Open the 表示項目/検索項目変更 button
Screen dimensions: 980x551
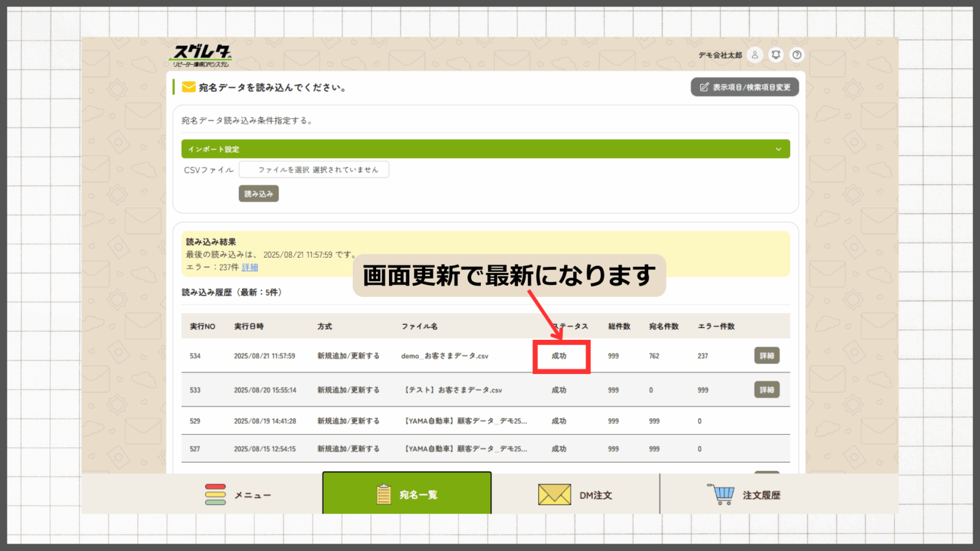click(x=745, y=87)
